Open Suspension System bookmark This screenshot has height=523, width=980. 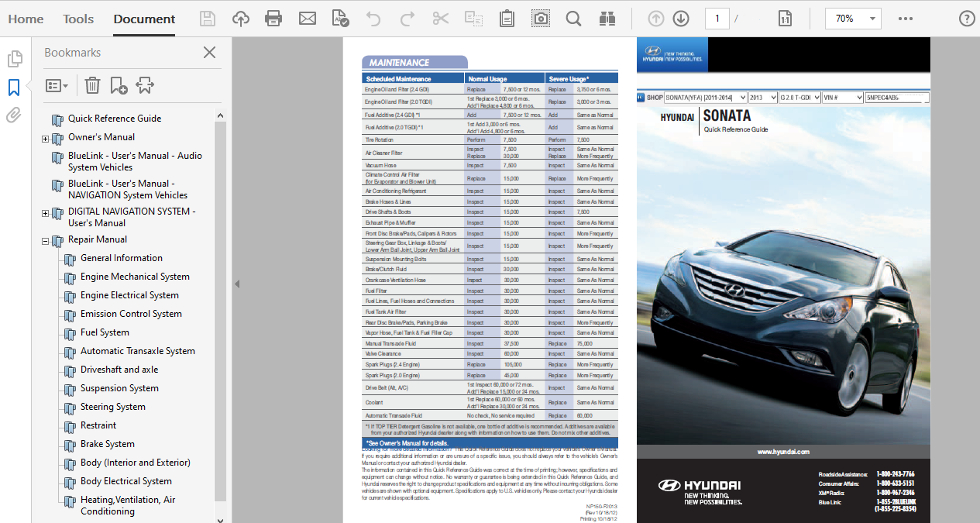click(119, 388)
